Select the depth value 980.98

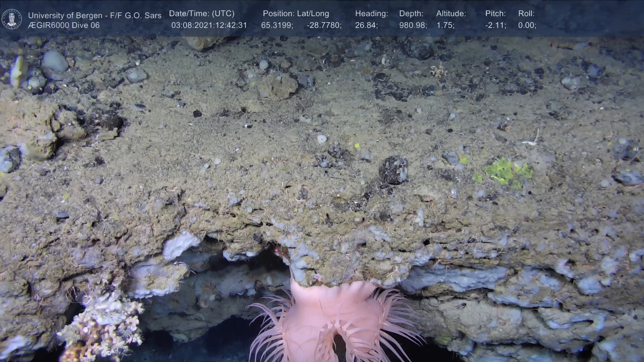(413, 25)
